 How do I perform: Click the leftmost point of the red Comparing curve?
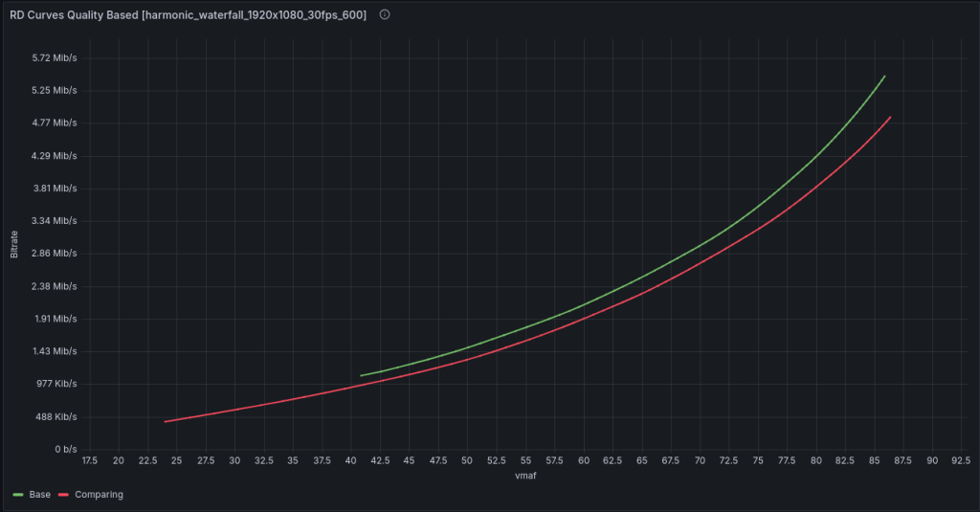click(166, 421)
